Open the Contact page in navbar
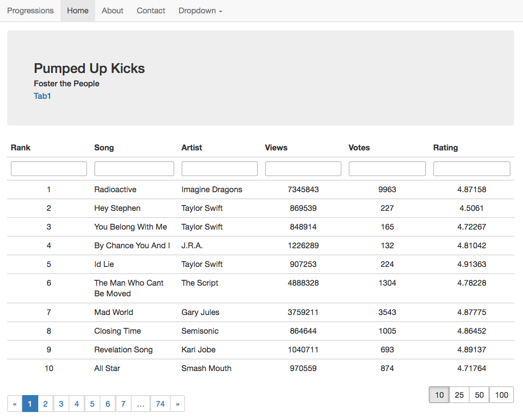 pyautogui.click(x=151, y=11)
